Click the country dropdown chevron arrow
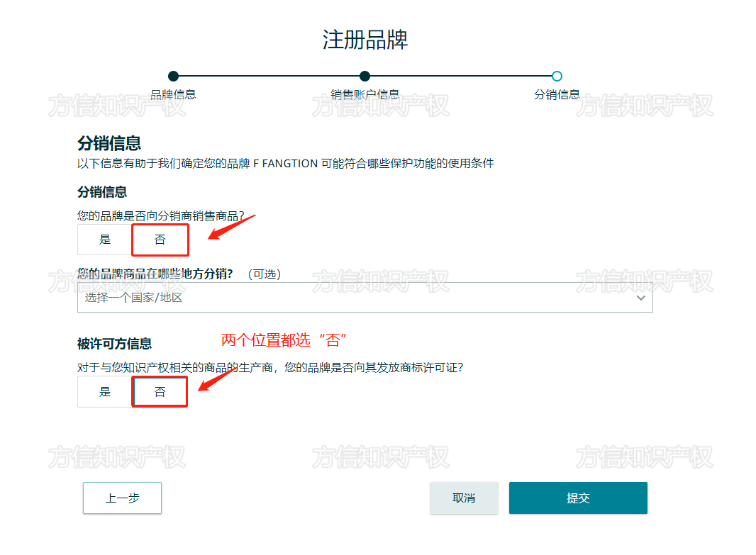756x555 pixels. tap(640, 297)
